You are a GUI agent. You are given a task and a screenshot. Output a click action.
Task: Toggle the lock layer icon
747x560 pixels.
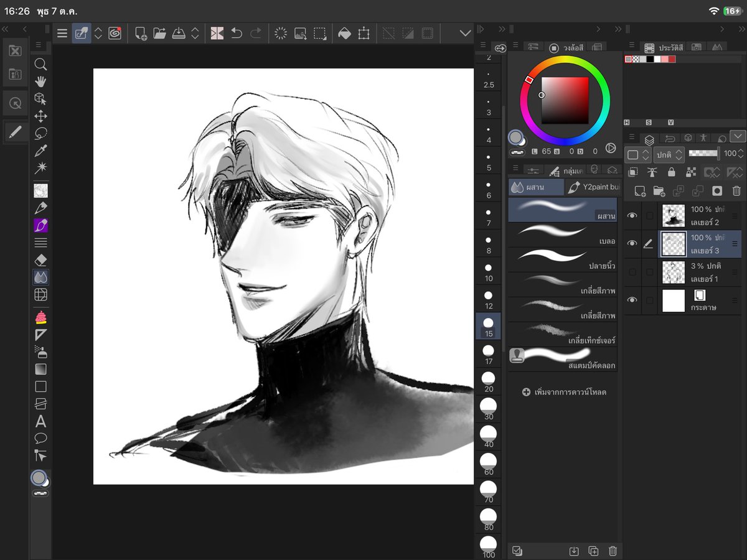click(672, 172)
